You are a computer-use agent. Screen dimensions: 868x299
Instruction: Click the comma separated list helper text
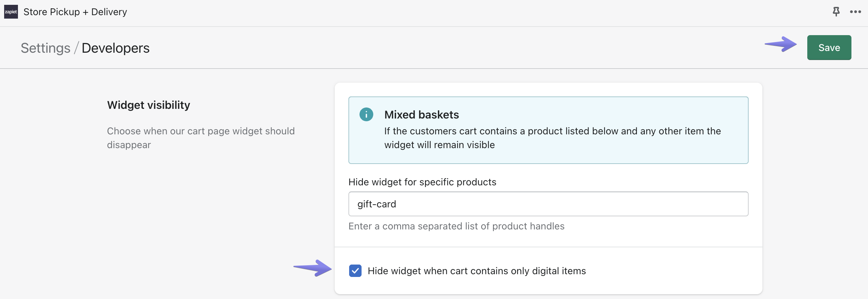click(456, 226)
